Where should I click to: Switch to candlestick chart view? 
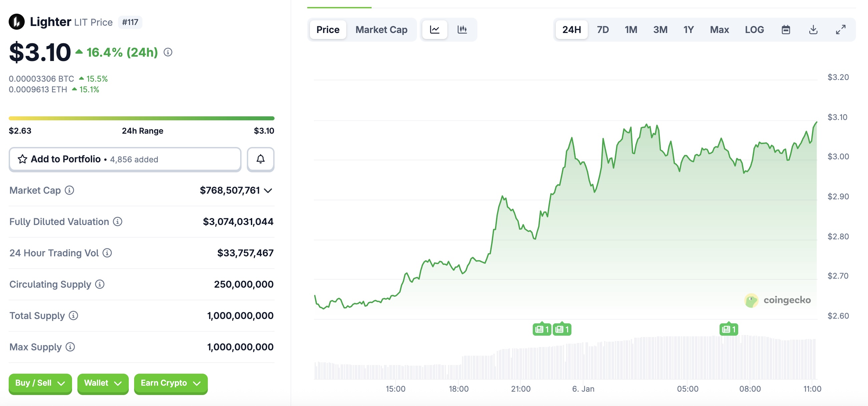pos(462,30)
